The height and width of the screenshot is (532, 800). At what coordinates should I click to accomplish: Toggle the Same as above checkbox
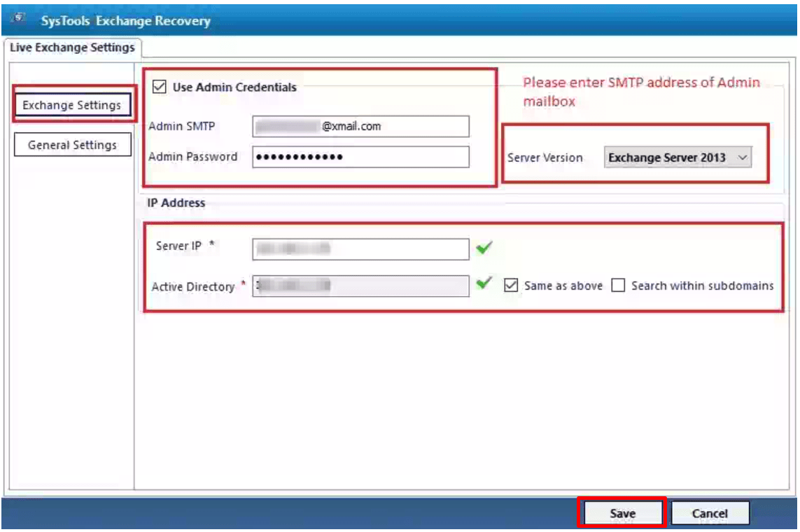(x=510, y=286)
